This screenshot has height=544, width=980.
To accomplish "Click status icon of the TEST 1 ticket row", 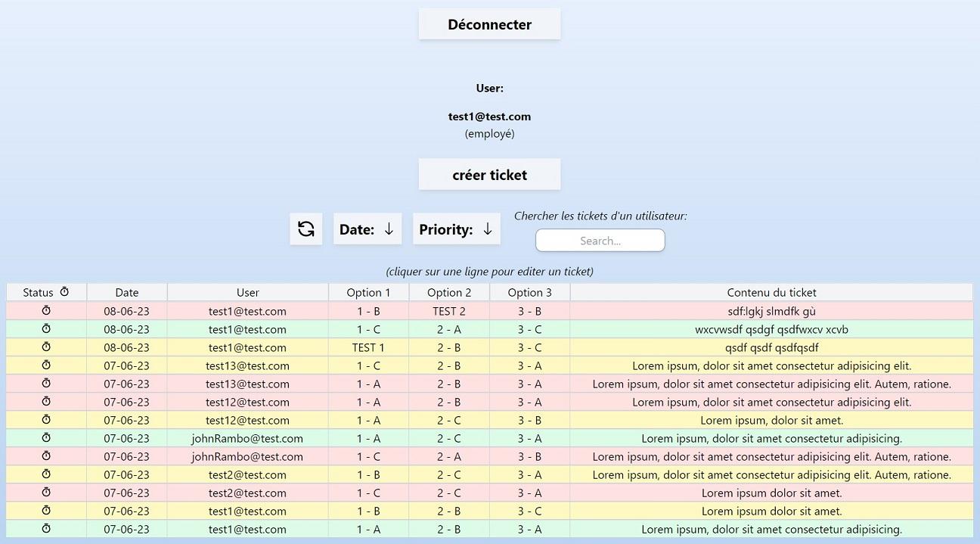I will (x=46, y=347).
